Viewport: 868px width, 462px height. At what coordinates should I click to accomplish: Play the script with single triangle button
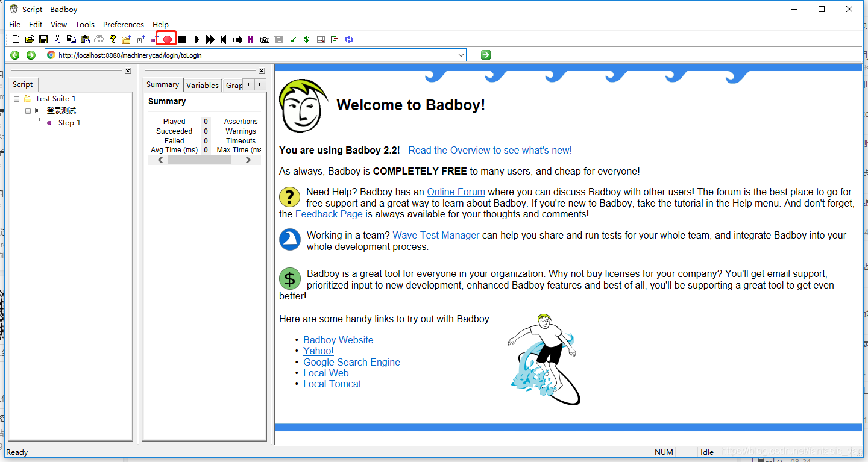(x=197, y=39)
